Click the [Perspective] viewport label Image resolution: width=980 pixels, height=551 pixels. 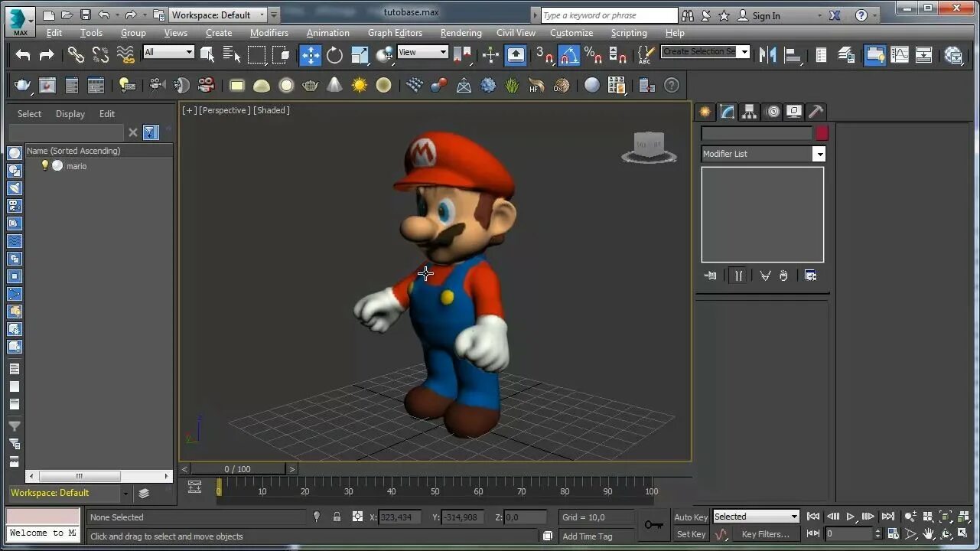pos(225,110)
